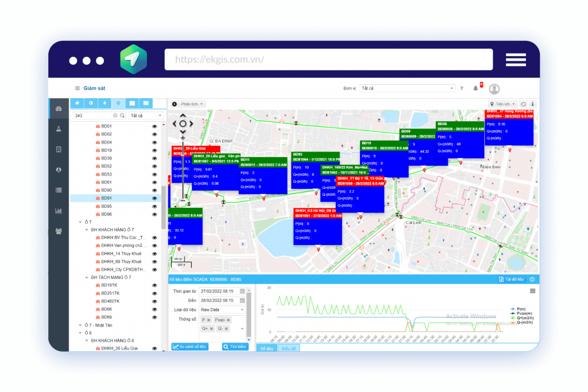Open the Tiện ích dropdown
Viewport: 588px width, 392px height.
(502, 104)
